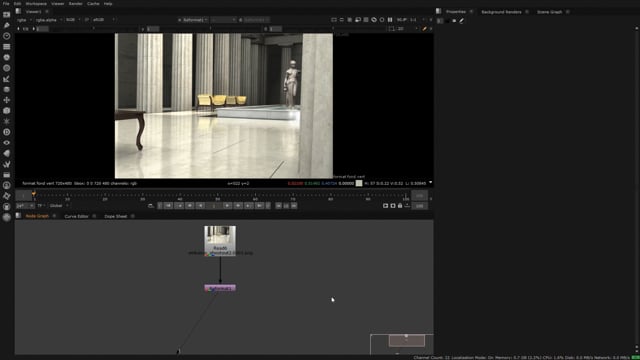Open the Channel nodes stacked-lines icon
This screenshot has width=640, height=360.
pyautogui.click(x=7, y=47)
